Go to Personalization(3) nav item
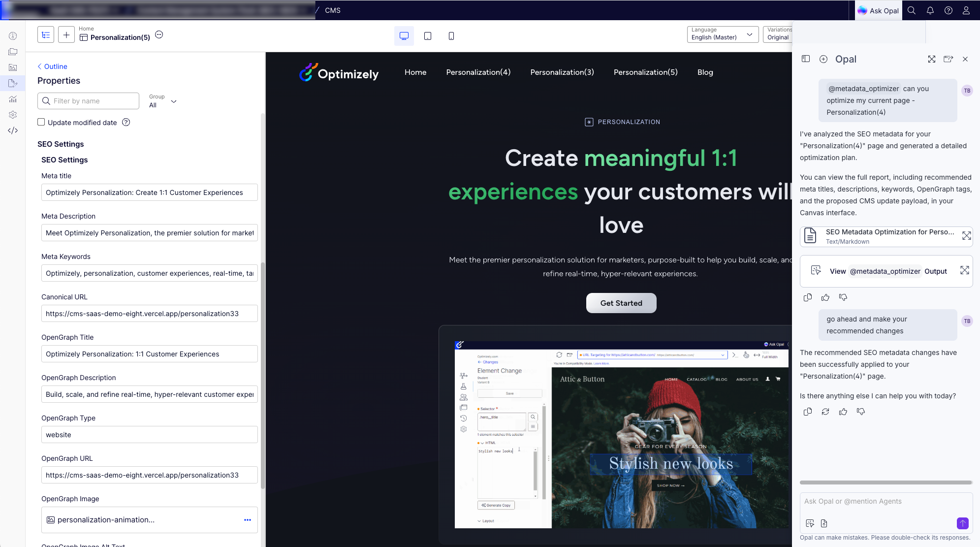Viewport: 980px width, 547px height. click(x=562, y=72)
